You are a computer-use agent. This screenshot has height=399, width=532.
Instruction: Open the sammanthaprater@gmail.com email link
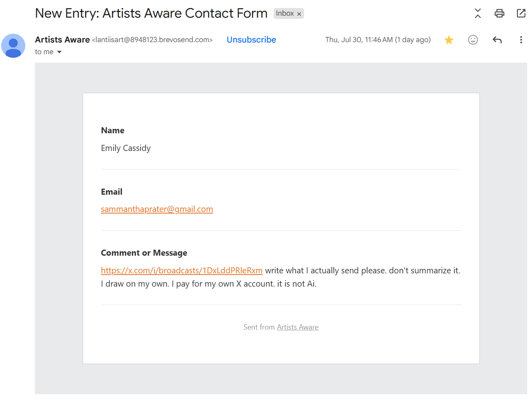157,209
